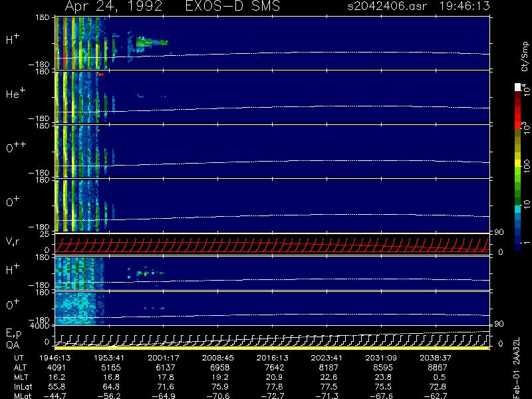Click the 'ALT' row header
532x399 pixels.
(20, 368)
